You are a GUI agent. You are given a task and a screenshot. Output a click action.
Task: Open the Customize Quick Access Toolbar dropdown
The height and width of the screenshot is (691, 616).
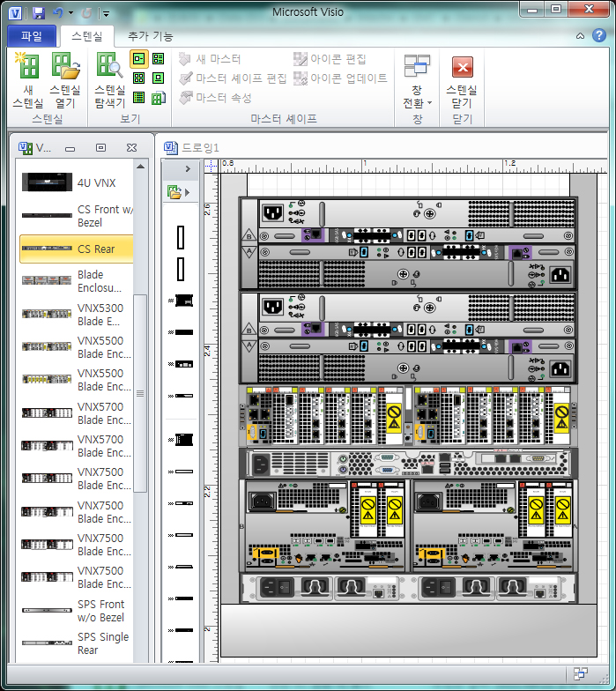pos(106,14)
